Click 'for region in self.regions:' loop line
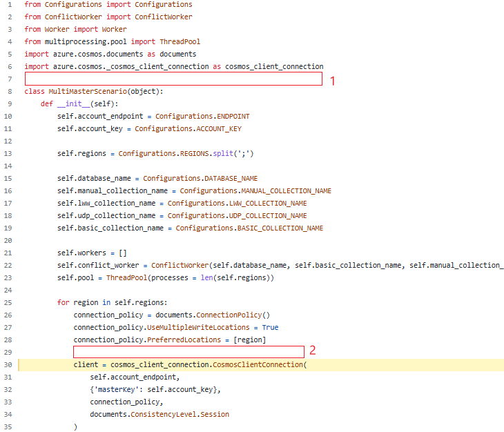 [112, 302]
